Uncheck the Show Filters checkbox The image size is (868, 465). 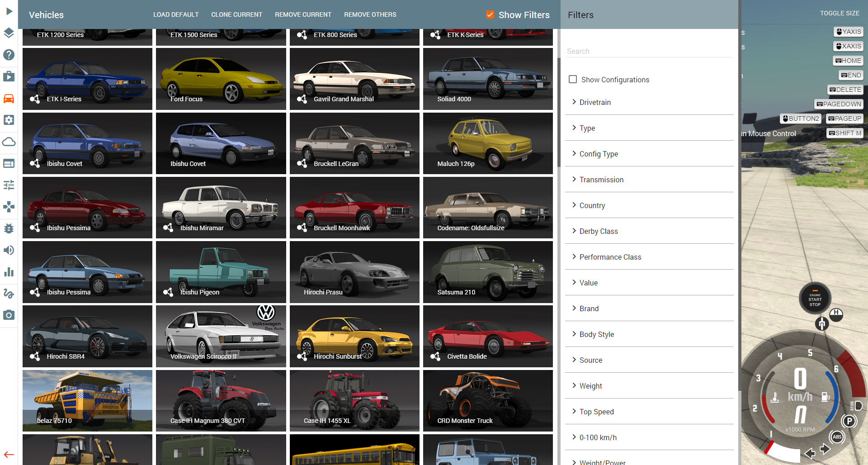[x=490, y=15]
